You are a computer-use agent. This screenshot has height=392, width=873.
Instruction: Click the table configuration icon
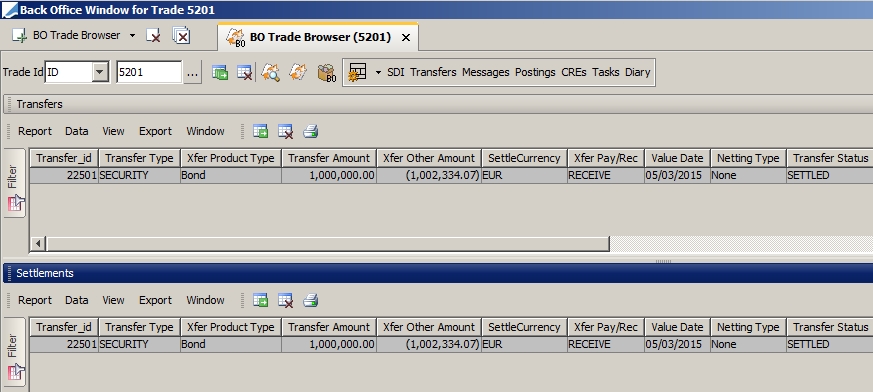[x=357, y=72]
